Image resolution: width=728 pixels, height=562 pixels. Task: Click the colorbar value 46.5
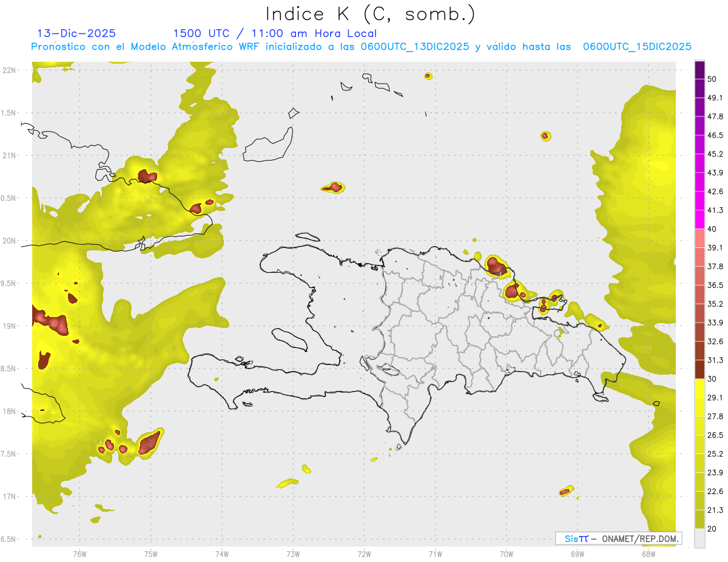coord(715,135)
